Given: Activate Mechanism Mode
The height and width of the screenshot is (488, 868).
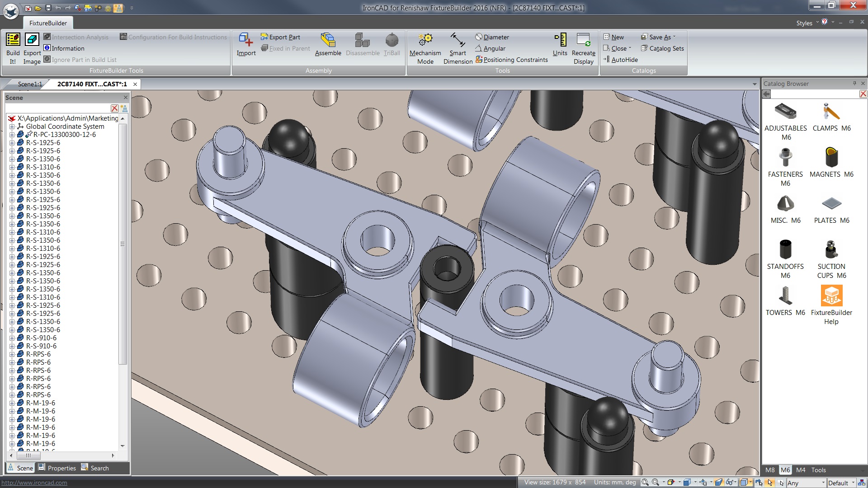Looking at the screenshot, I should coord(425,47).
